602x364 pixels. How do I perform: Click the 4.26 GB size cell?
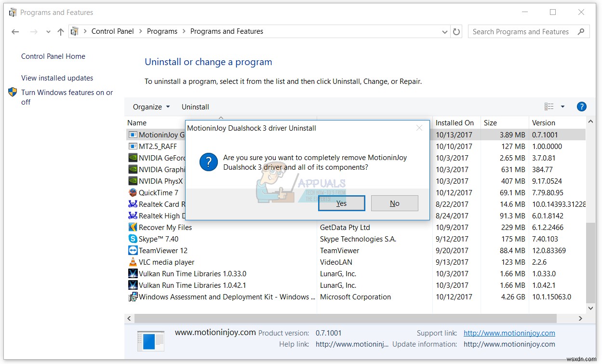point(513,297)
